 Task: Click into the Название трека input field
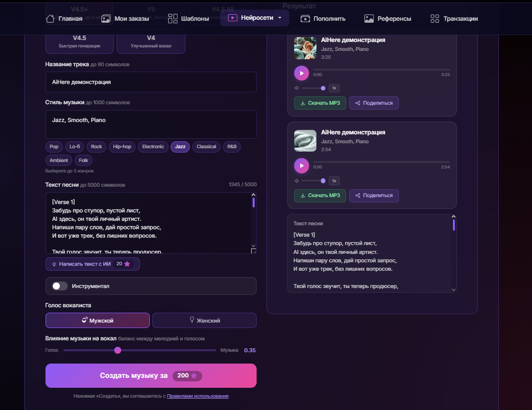[151, 82]
